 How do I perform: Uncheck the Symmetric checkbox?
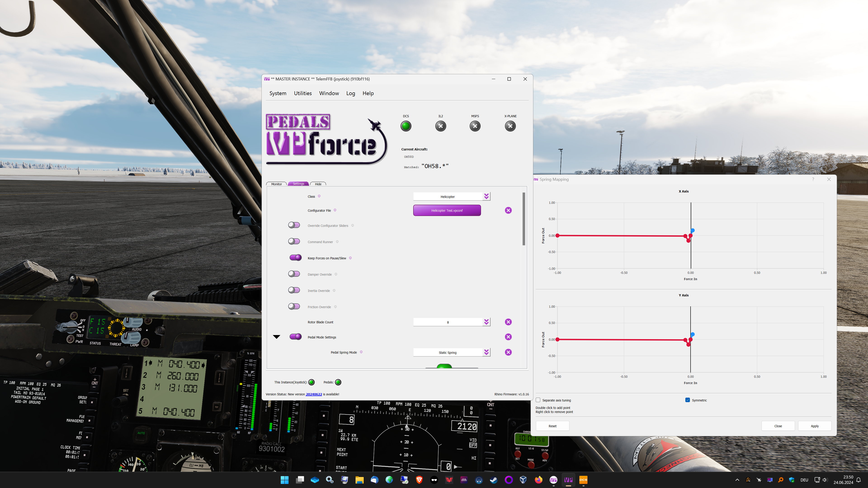687,400
